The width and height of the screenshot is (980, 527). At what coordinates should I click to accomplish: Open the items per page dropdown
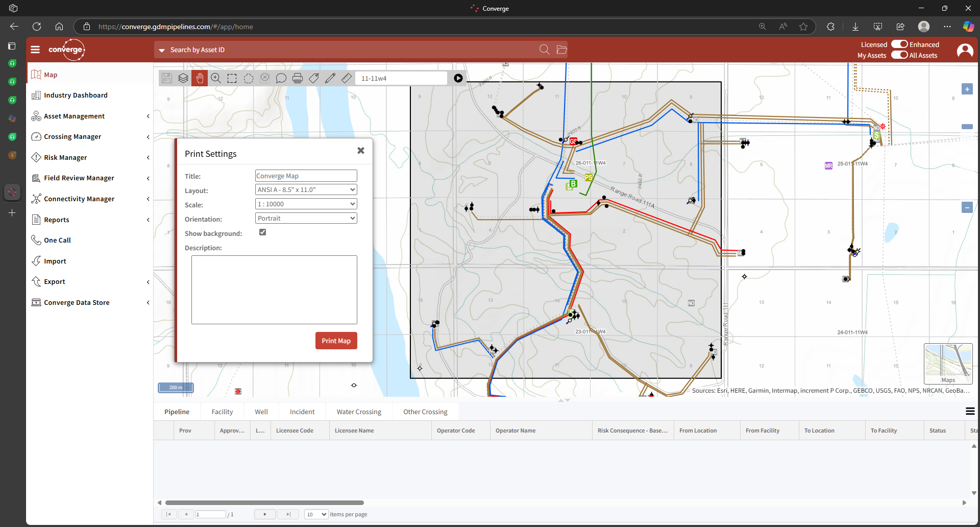[x=316, y=514]
